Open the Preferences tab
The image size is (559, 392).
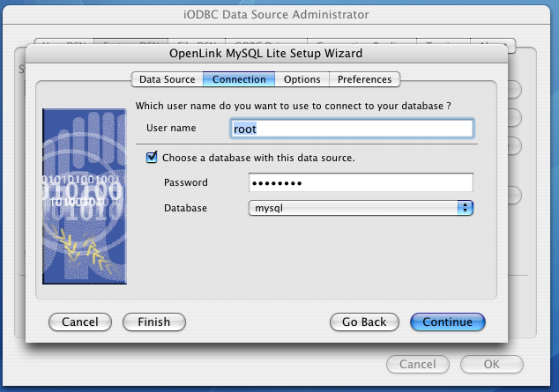point(364,79)
